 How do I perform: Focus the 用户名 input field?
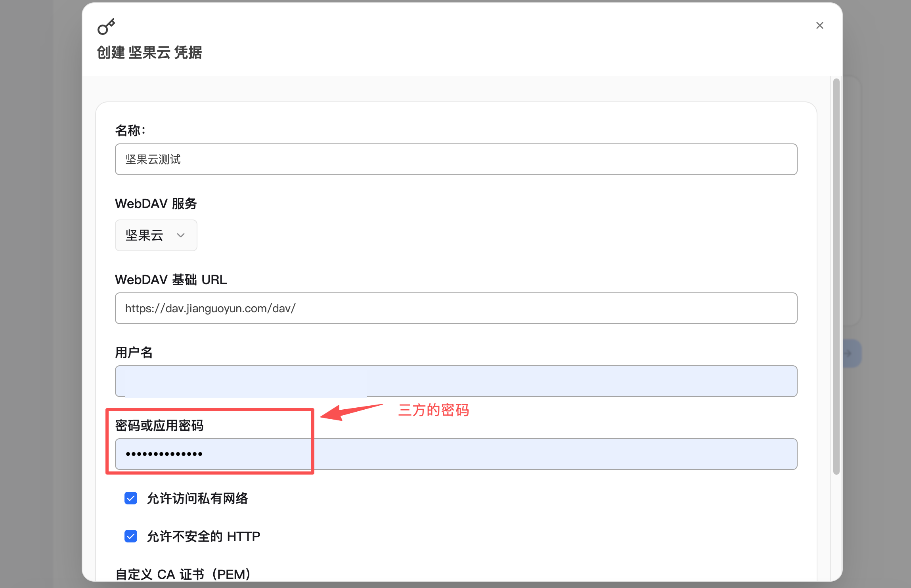pyautogui.click(x=456, y=381)
